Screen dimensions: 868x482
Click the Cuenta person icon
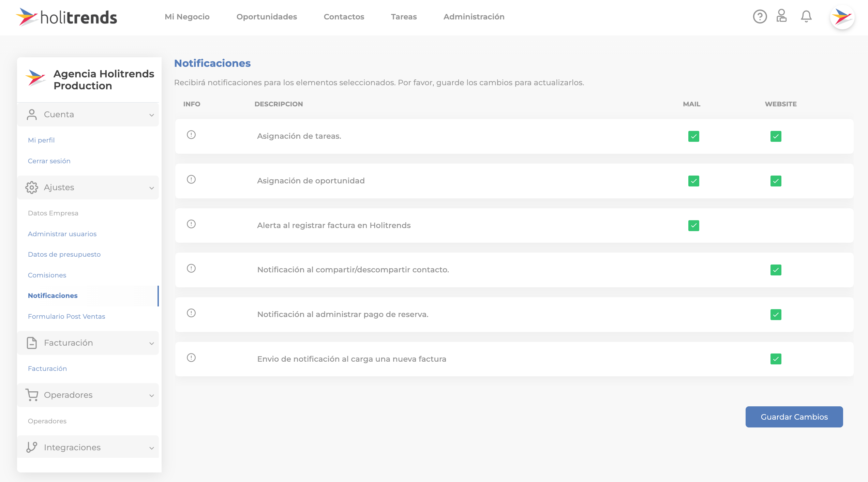32,115
